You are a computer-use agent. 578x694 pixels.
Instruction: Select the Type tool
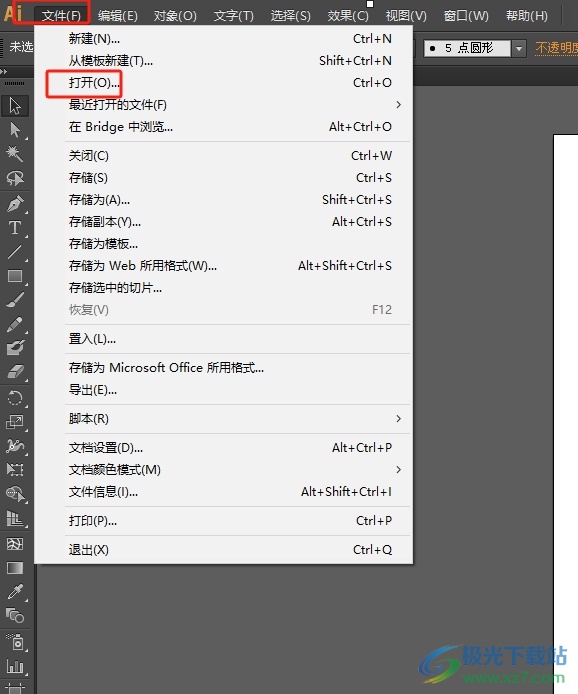(15, 227)
